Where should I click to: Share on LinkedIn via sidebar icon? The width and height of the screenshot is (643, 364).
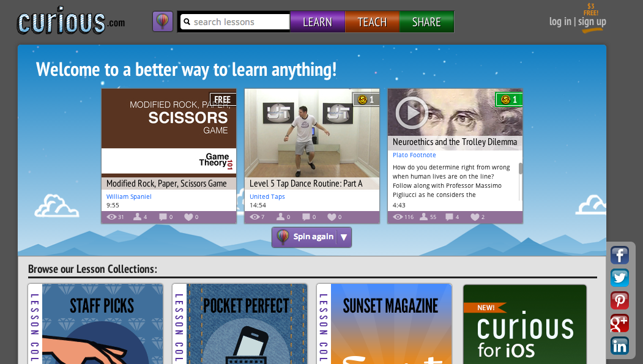[x=619, y=346]
